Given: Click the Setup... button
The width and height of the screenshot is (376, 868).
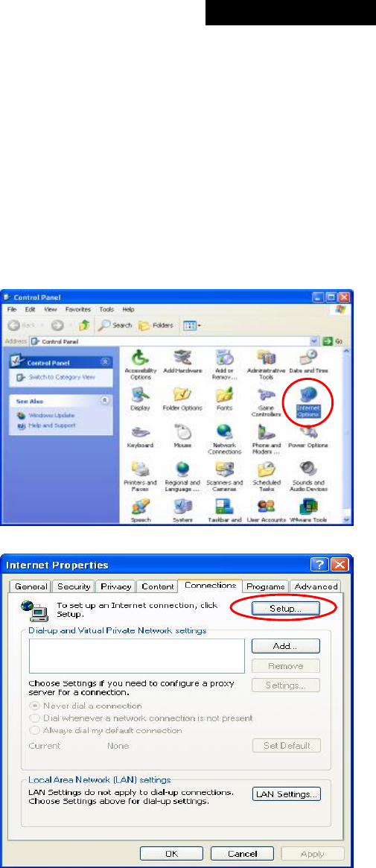Looking at the screenshot, I should click(x=285, y=608).
